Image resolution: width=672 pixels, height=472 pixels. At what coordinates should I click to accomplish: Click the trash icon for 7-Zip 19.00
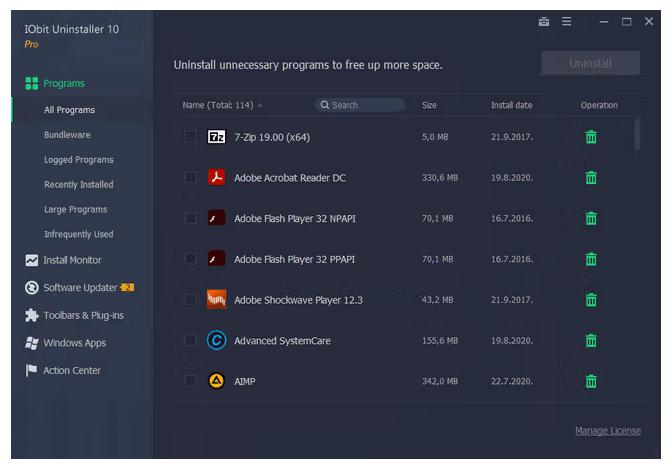pos(591,137)
